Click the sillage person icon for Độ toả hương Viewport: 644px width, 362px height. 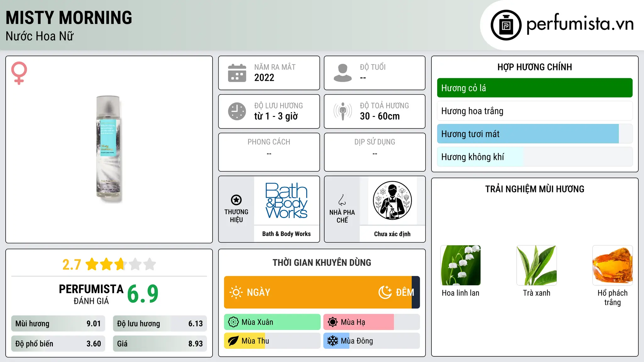pos(343,111)
